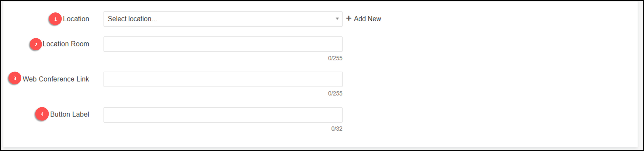Image resolution: width=644 pixels, height=151 pixels.
Task: Click the plus icon beside Add New
Action: [x=349, y=18]
